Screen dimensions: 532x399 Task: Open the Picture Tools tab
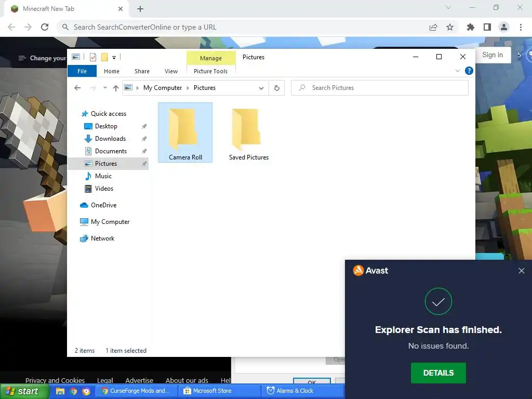tap(210, 71)
